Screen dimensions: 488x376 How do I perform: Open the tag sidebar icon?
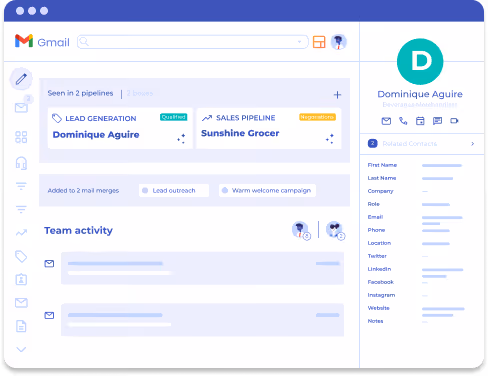(21, 256)
